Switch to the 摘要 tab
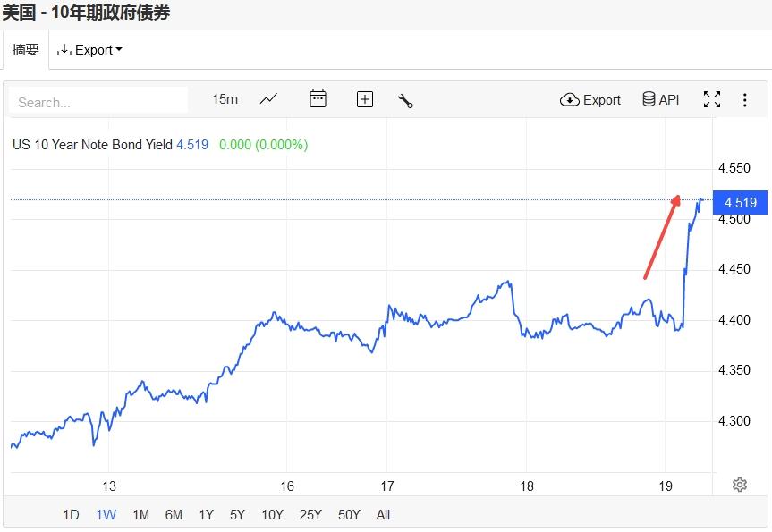772x532 pixels. pos(25,50)
